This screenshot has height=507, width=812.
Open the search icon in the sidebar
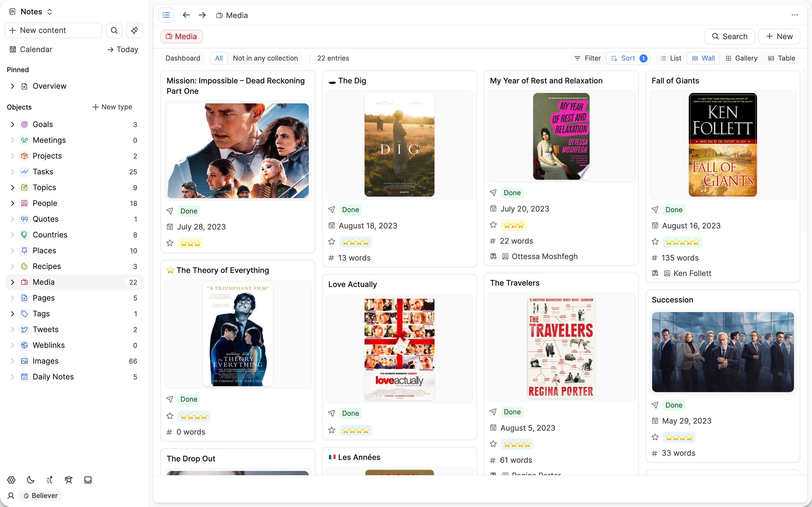[x=114, y=30]
